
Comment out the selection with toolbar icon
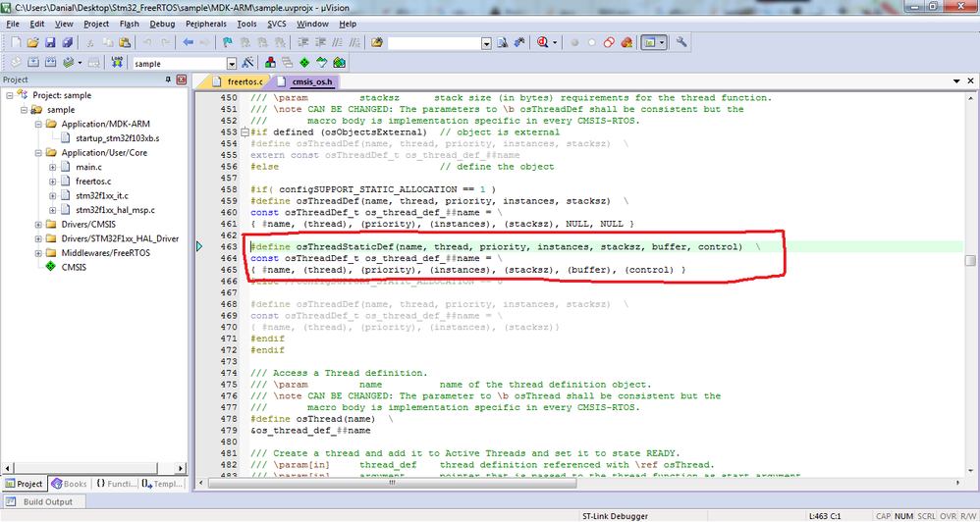337,42
